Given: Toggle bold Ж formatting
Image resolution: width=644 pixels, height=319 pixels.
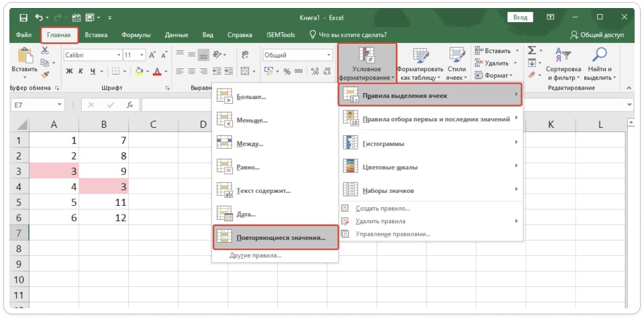Looking at the screenshot, I should 69,71.
